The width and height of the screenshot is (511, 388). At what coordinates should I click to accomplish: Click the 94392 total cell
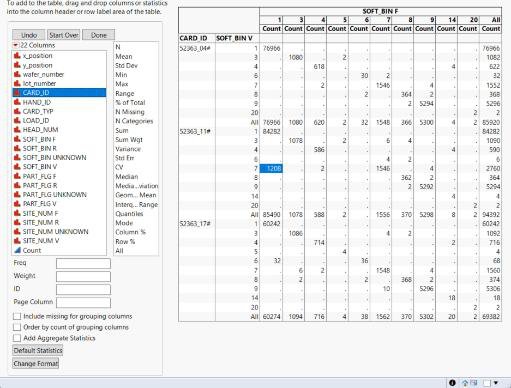491,215
